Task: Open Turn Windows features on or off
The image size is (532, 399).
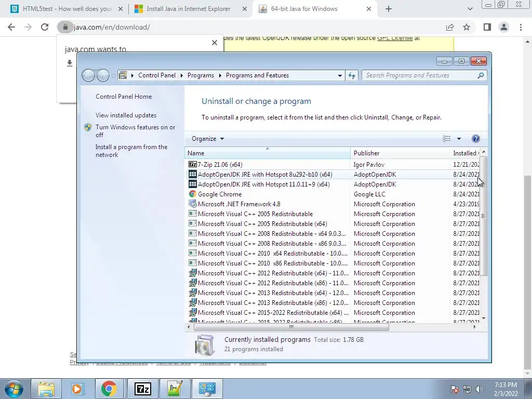Action: (x=135, y=131)
